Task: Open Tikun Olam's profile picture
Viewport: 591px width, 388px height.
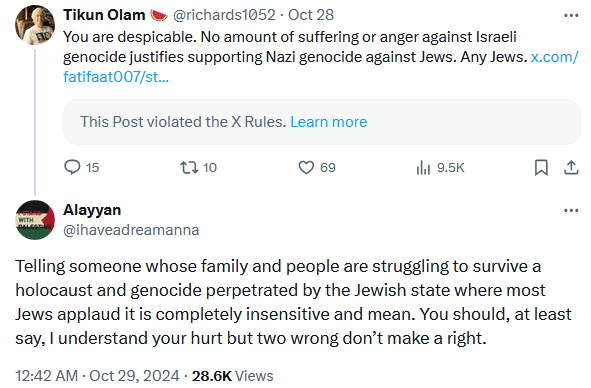Action: [x=35, y=25]
